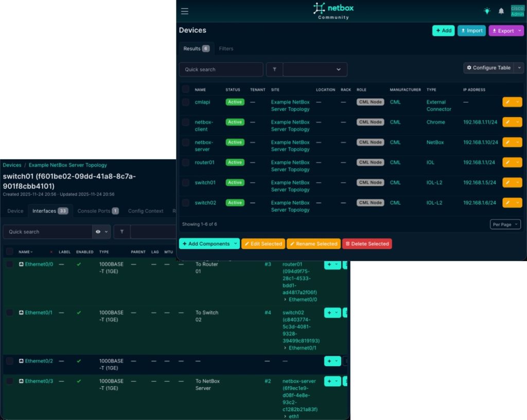
Task: Click inside the Quick search field
Action: 220,69
